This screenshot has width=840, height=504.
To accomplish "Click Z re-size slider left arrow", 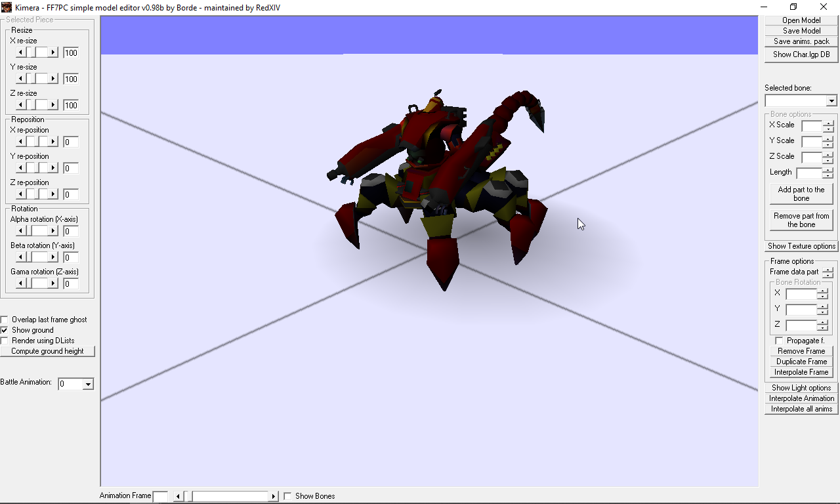I will click(x=21, y=105).
